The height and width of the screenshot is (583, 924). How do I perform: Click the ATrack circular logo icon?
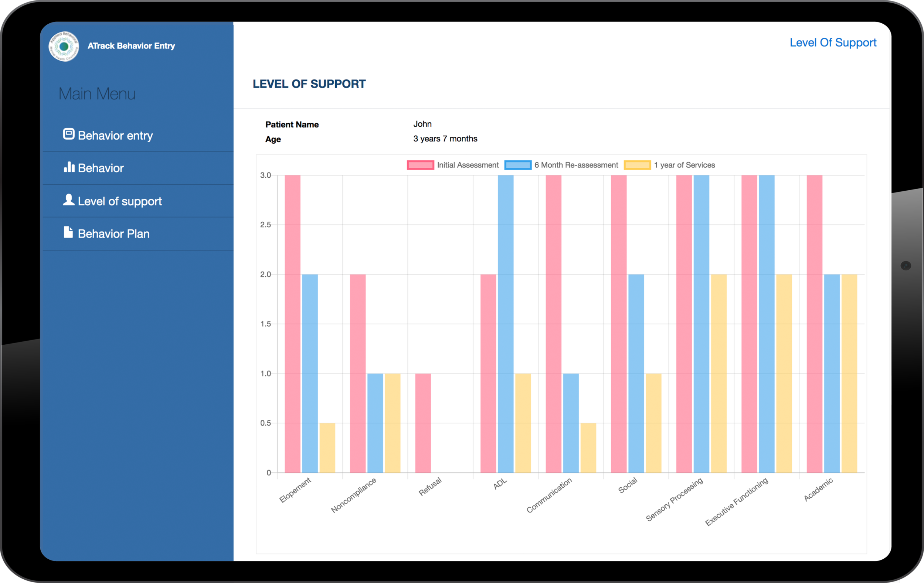click(64, 47)
